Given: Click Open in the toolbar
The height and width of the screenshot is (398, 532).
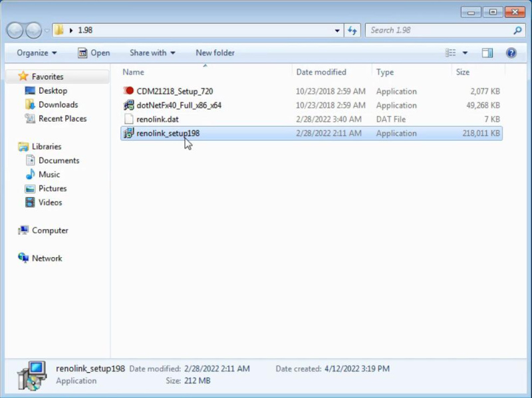Looking at the screenshot, I should click(94, 53).
